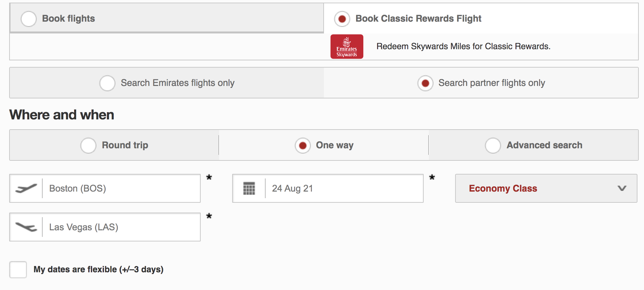Select the Book flights option

click(29, 19)
